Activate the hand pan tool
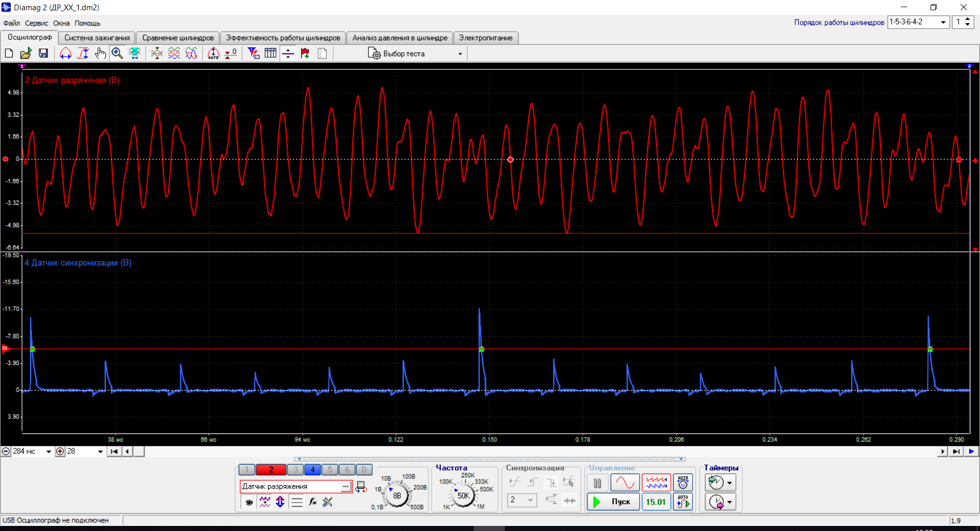 click(x=101, y=53)
